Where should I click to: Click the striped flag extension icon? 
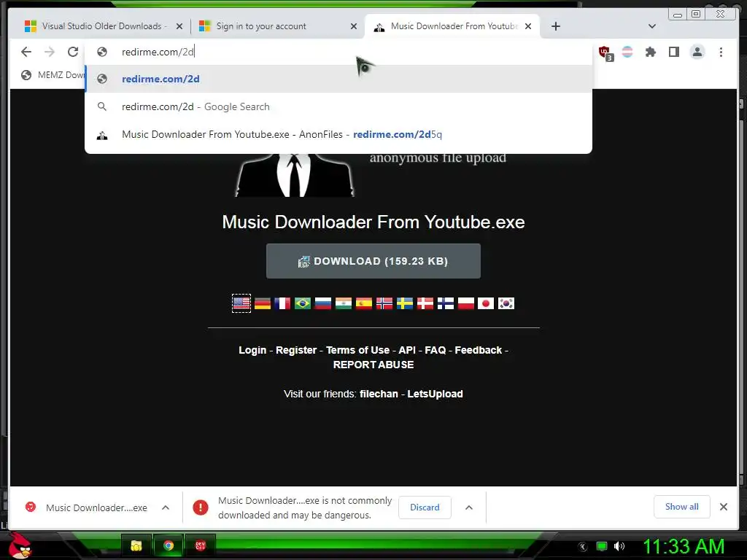[627, 52]
